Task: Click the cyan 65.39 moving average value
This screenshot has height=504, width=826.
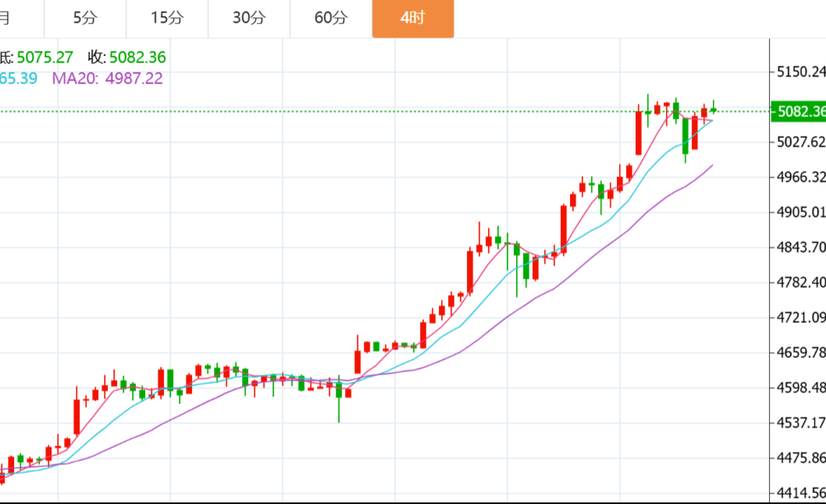Action: 18,78
